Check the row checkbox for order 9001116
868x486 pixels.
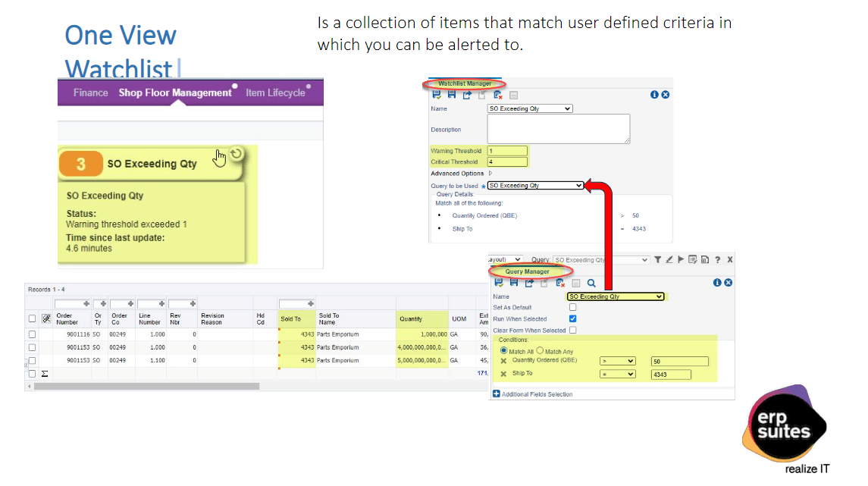(x=32, y=334)
